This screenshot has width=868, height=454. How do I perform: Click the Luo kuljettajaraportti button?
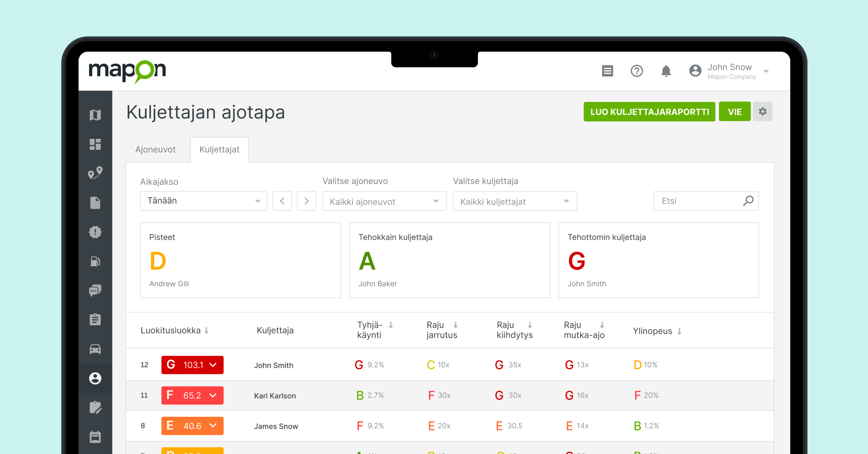[x=649, y=112]
